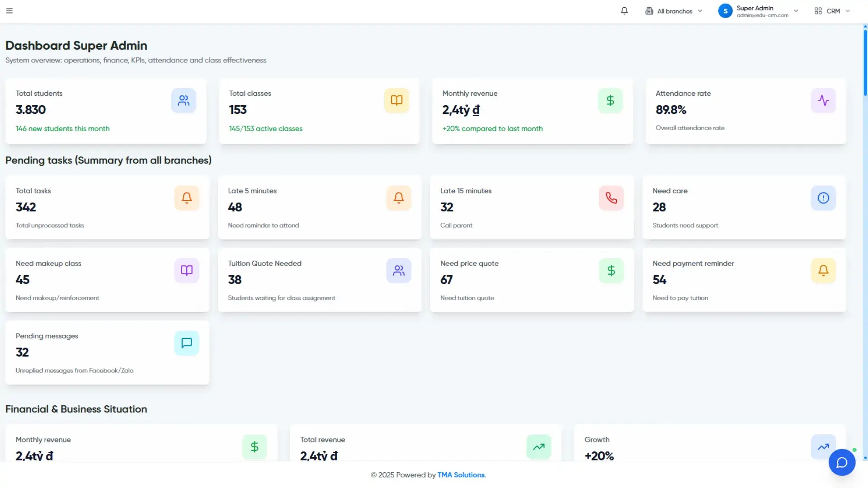Screen dimensions: 868x488
Task: Open the floating chat support button
Action: pos(842,462)
